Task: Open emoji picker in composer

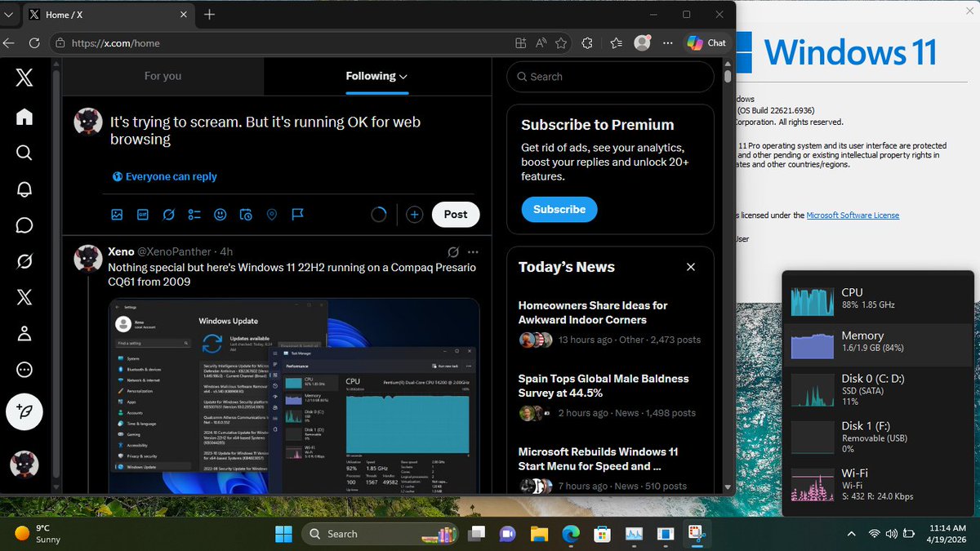Action: click(x=220, y=215)
